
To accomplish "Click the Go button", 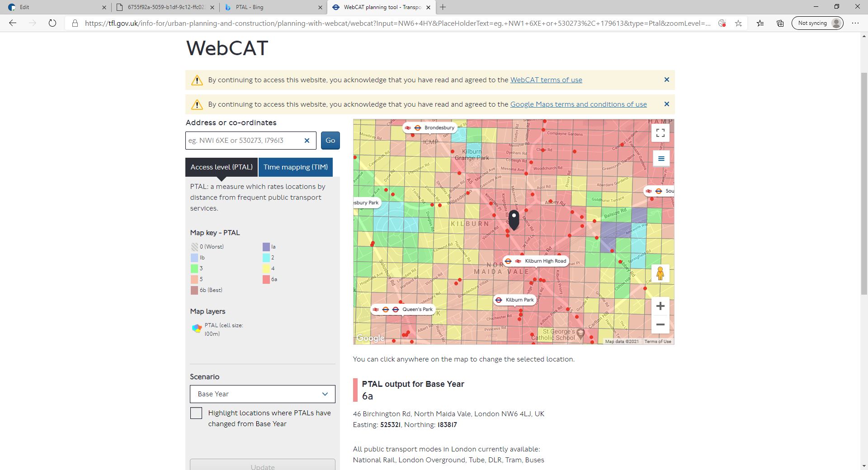I will (x=330, y=141).
